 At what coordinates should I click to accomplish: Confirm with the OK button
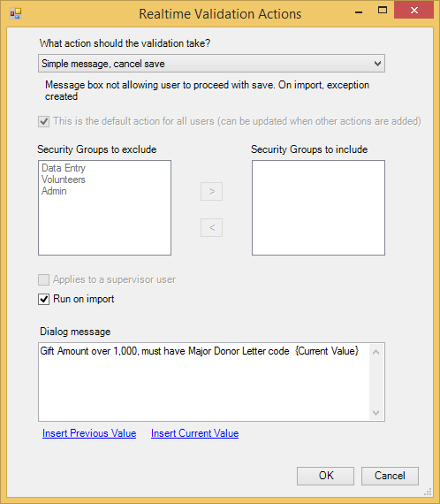(x=326, y=476)
